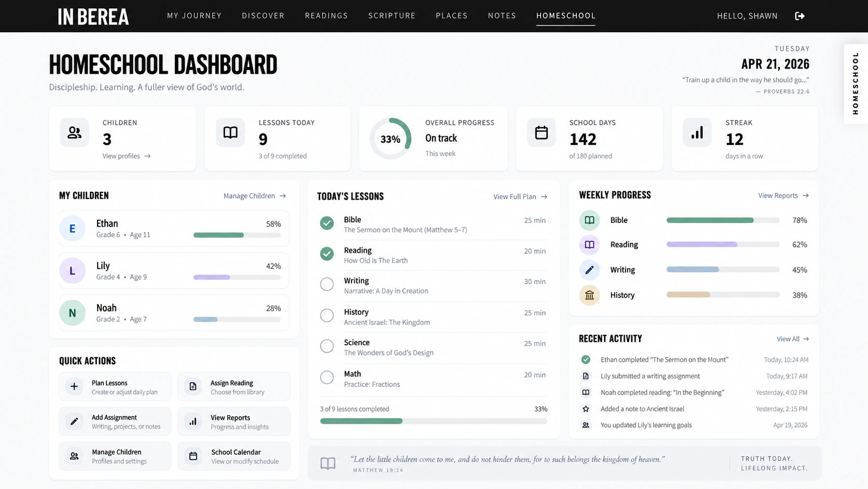The image size is (868, 489).
Task: Click the Children people icon in stats card
Action: click(74, 133)
